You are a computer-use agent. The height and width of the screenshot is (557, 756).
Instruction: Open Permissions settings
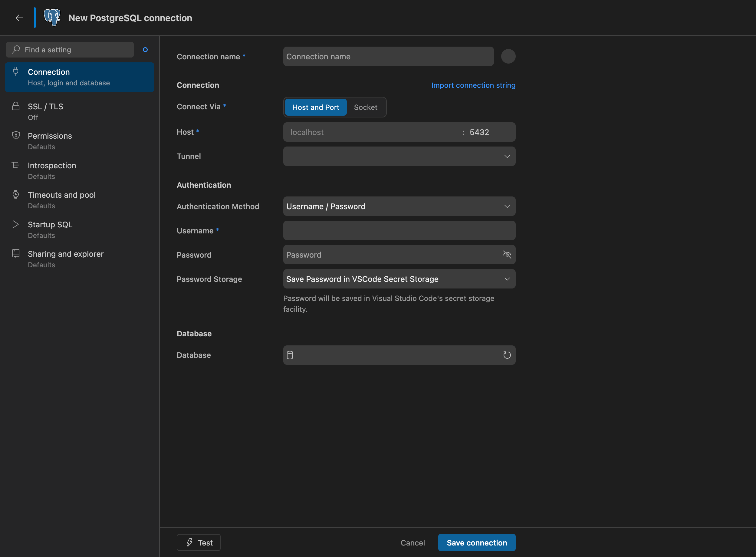[x=80, y=141]
